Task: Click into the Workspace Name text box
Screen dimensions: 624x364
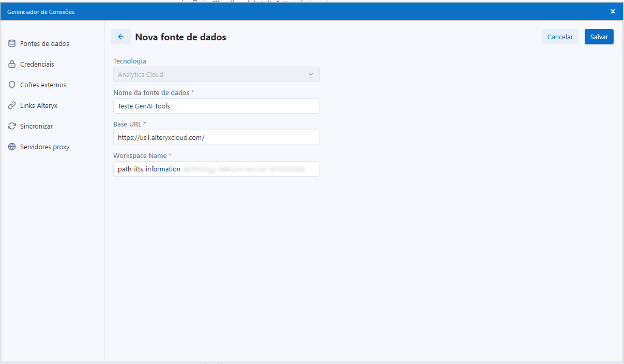Action: (x=216, y=169)
